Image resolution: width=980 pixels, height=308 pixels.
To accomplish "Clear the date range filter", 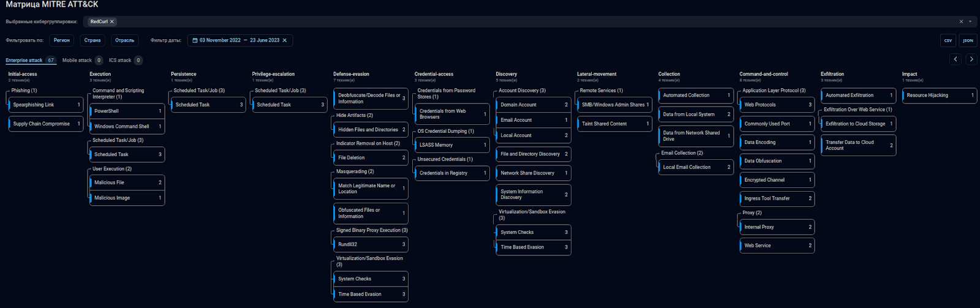I will coord(285,40).
